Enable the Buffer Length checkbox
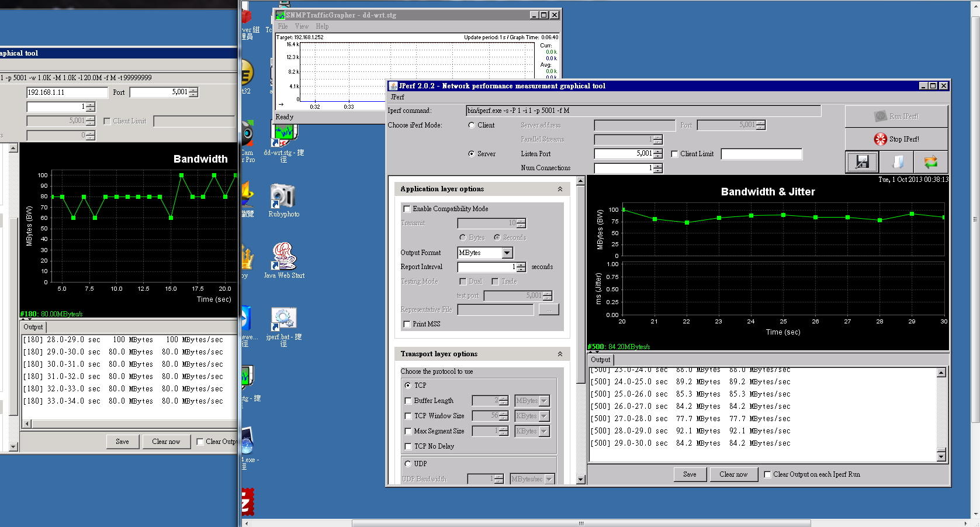Screen dimensions: 980x527 pos(408,401)
